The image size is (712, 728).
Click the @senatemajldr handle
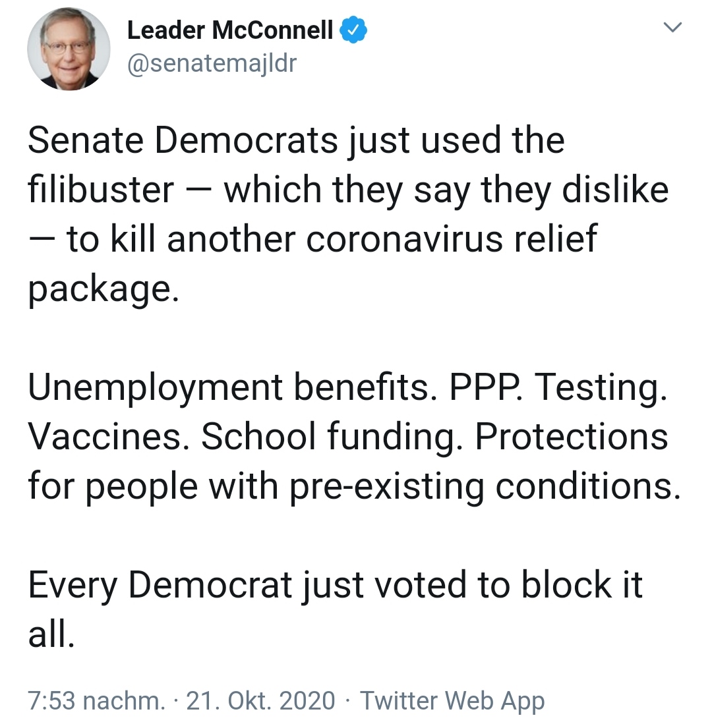tap(212, 64)
